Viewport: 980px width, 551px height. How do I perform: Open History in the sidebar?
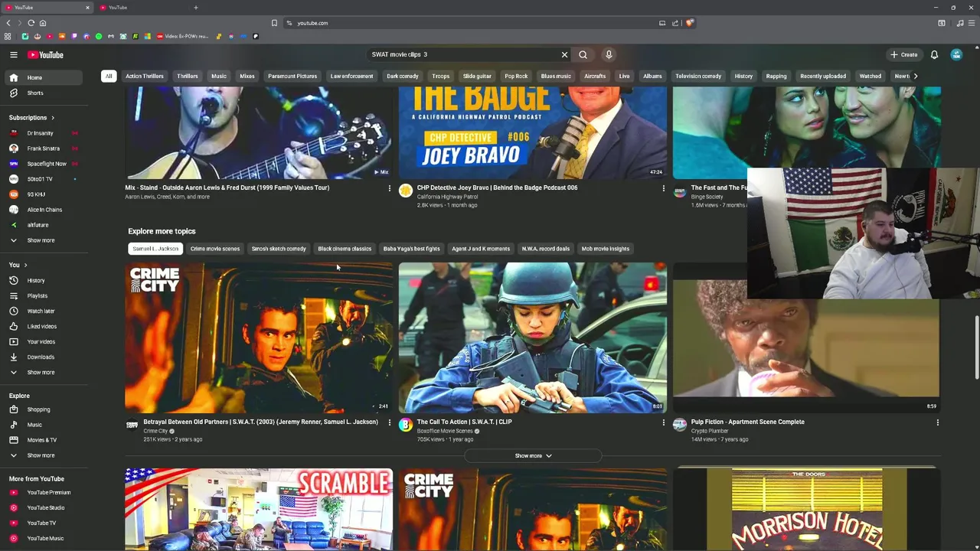[44, 280]
